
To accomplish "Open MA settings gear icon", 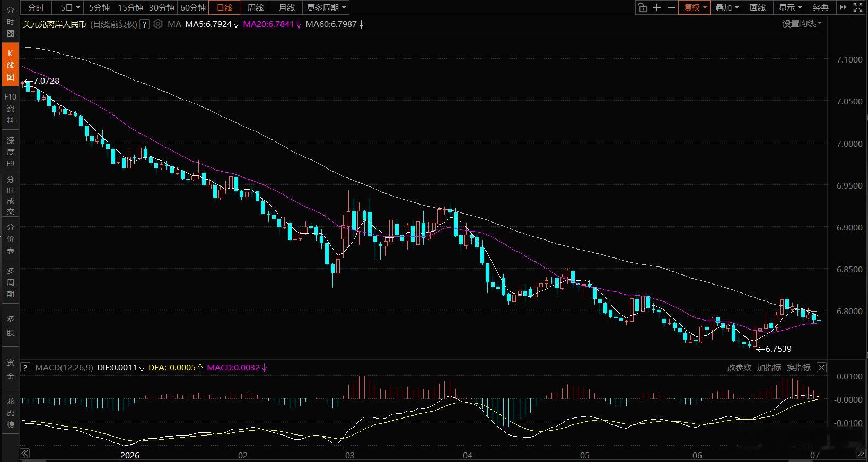I will pos(157,24).
